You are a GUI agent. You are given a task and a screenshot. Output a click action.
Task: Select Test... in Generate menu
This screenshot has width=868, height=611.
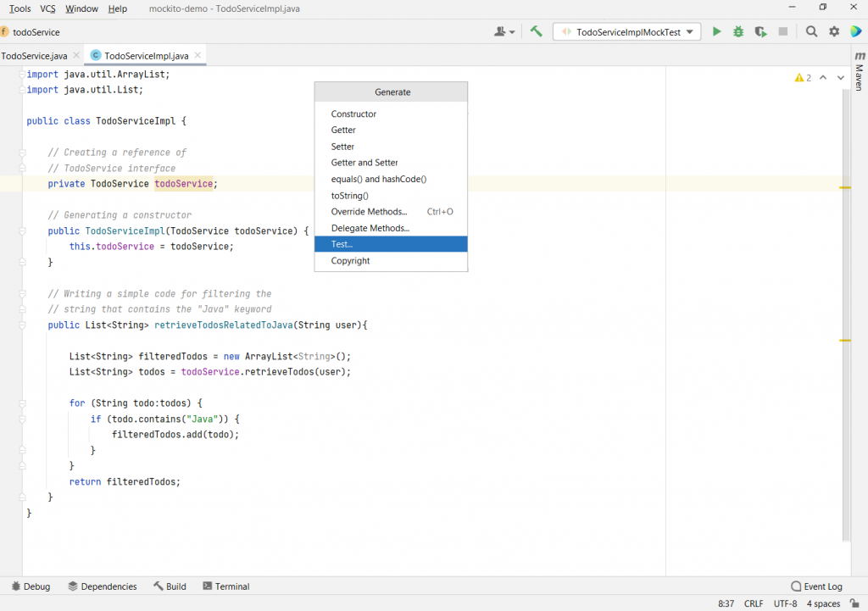(x=391, y=244)
